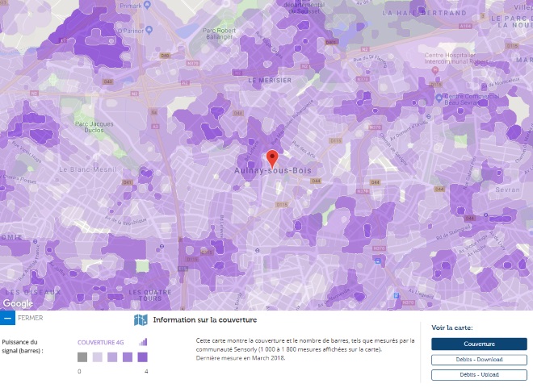Screen dimensions: 533x392
Task: Click the signal bars icon near COUVERTURE 4G
Action: (x=143, y=342)
